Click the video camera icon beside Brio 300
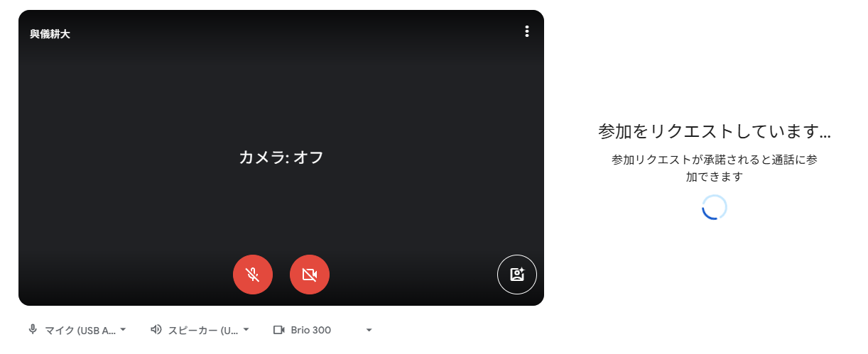The image size is (868, 354). point(279,330)
